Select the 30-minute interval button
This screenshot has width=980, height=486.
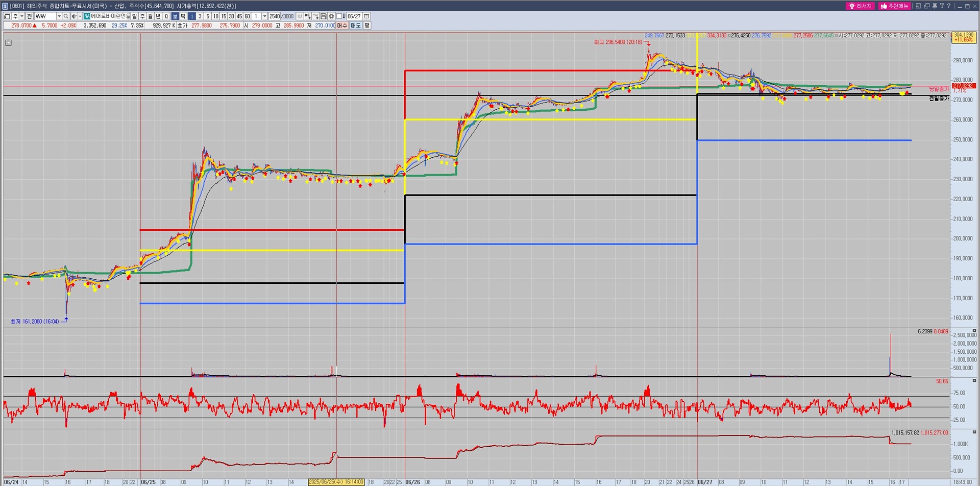(x=231, y=16)
